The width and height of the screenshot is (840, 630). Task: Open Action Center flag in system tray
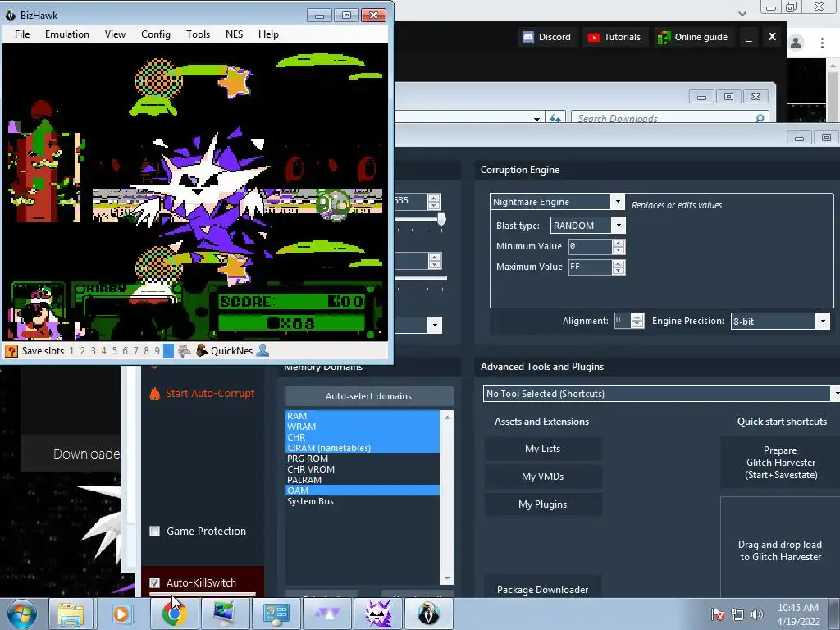pyautogui.click(x=718, y=614)
